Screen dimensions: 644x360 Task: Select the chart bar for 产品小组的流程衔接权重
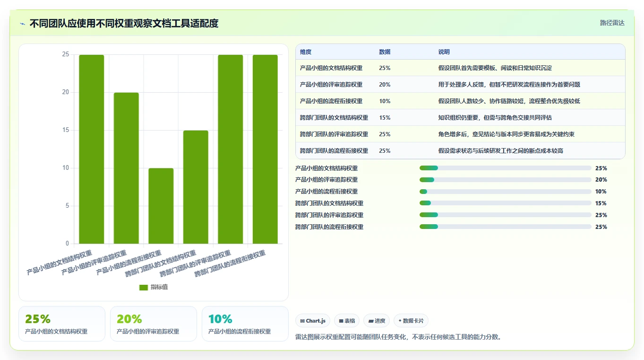(161, 206)
